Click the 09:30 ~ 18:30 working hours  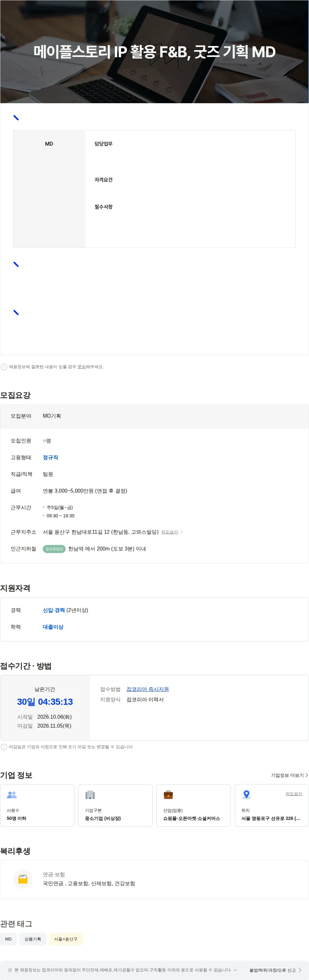click(x=61, y=516)
